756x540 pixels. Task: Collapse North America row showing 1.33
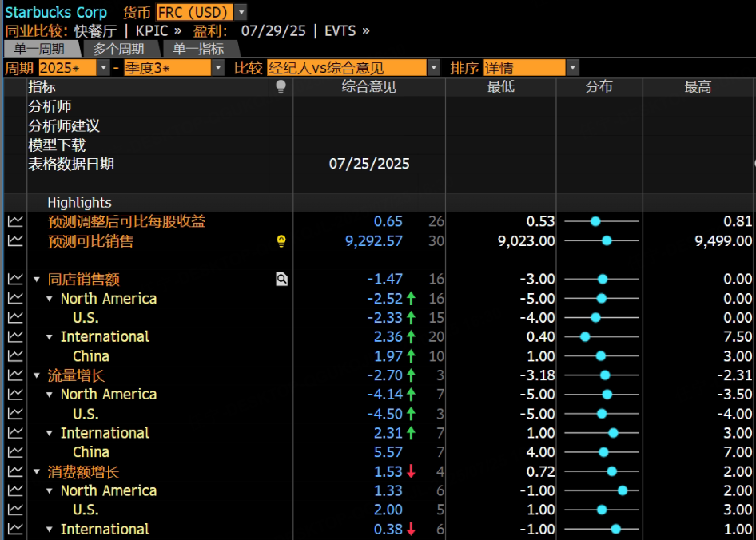coord(50,490)
